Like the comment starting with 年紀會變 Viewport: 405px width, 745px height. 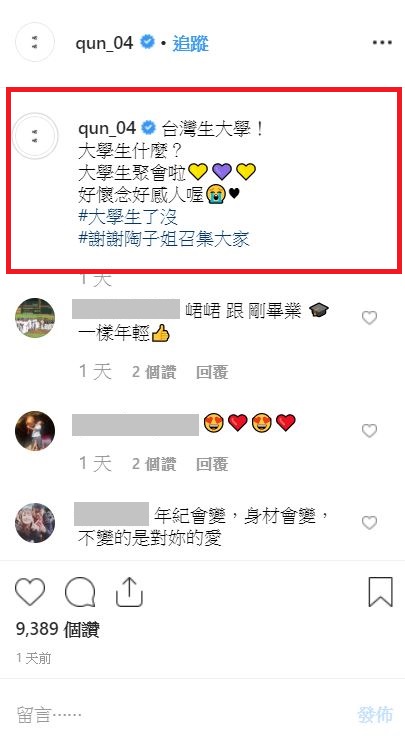(x=369, y=523)
